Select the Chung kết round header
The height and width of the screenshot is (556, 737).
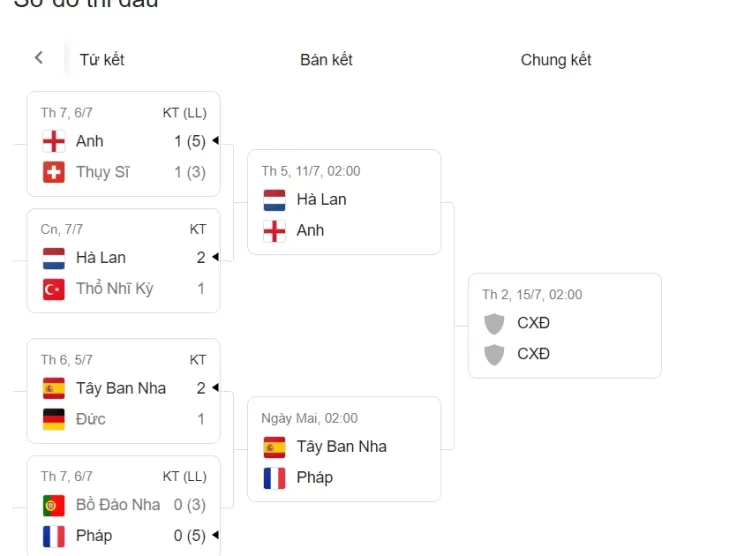[x=556, y=60]
